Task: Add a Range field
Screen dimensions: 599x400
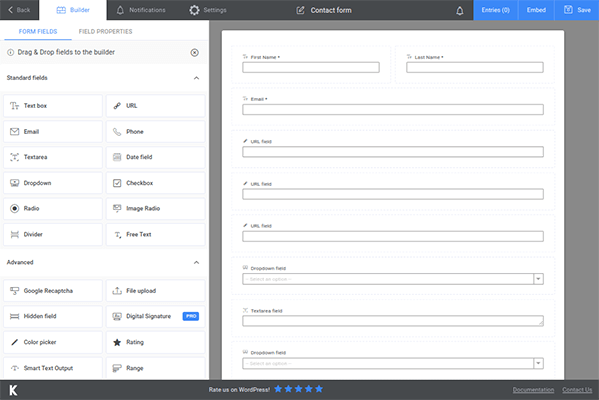Action: coord(155,368)
